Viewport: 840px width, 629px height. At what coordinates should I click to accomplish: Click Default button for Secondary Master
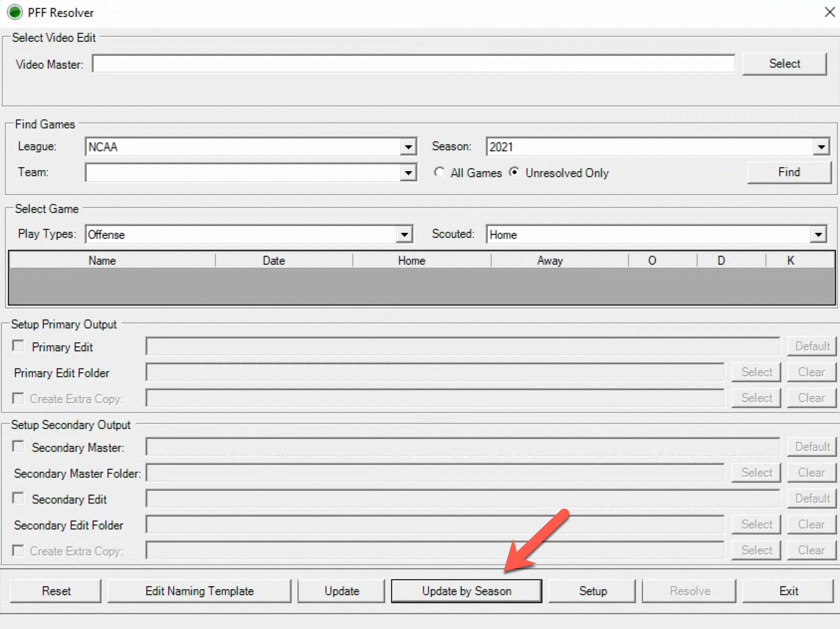812,447
